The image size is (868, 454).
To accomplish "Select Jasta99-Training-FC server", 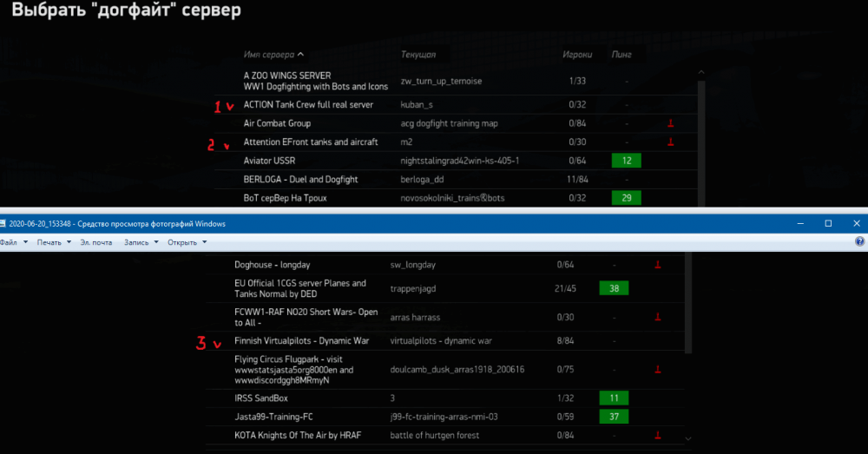I will (x=445, y=417).
